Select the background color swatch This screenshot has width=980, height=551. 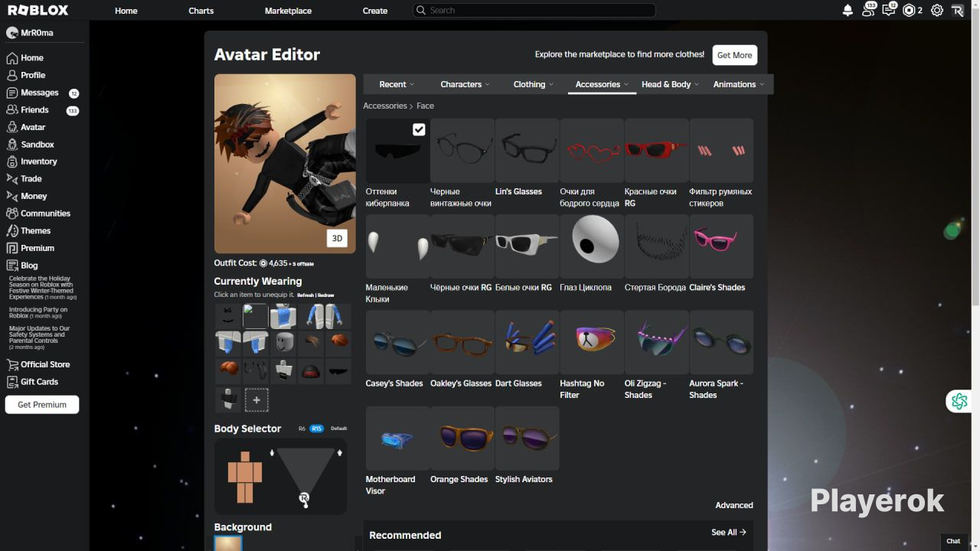pyautogui.click(x=228, y=543)
